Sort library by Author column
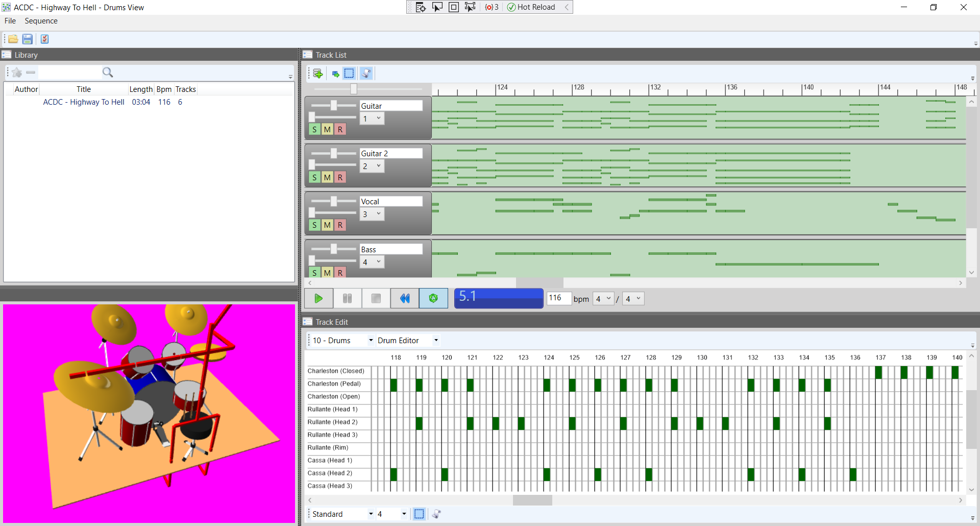Screen dimensions: 980x526 [26, 89]
